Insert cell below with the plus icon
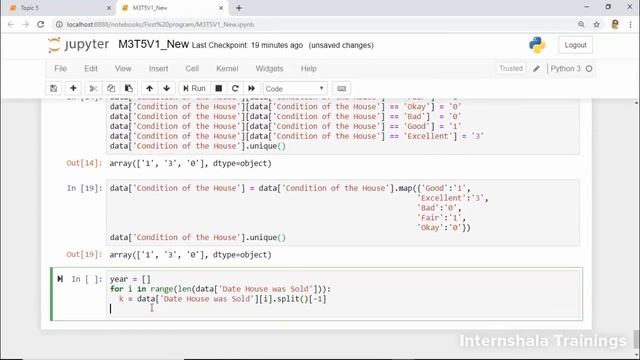The height and width of the screenshot is (360, 640). coord(73,89)
